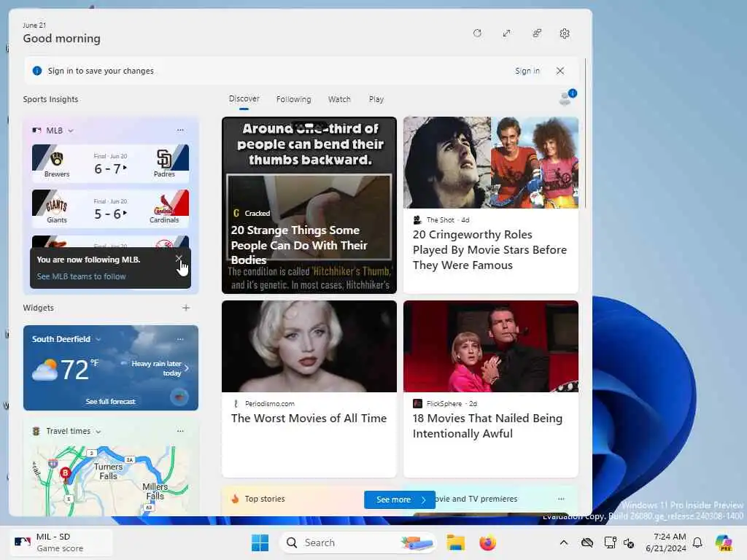Open The Worst Movies of All Time article
747x560 pixels.
click(x=309, y=389)
